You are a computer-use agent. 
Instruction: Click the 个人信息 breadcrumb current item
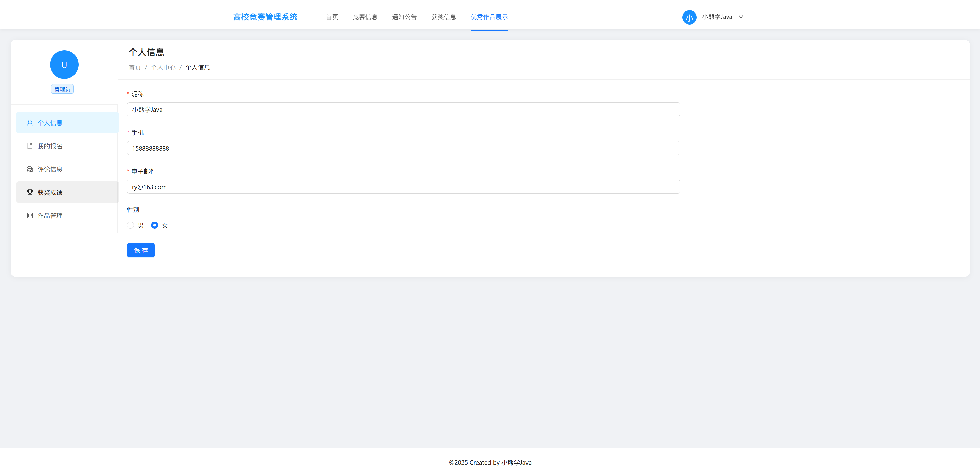point(198,67)
